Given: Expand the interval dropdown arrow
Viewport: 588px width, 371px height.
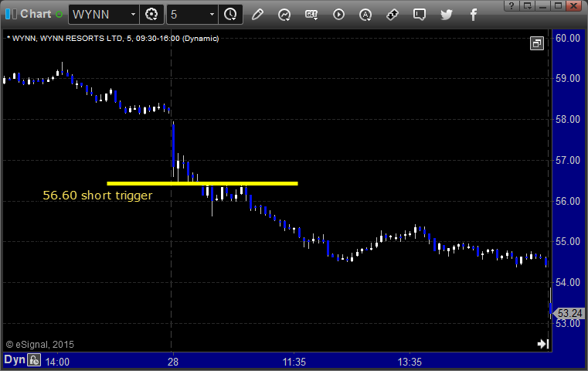Looking at the screenshot, I should click(212, 15).
